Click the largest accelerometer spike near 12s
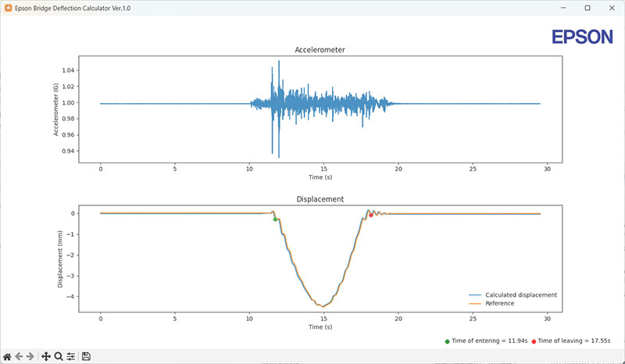Viewport: 625px width, 364px height. (279, 62)
